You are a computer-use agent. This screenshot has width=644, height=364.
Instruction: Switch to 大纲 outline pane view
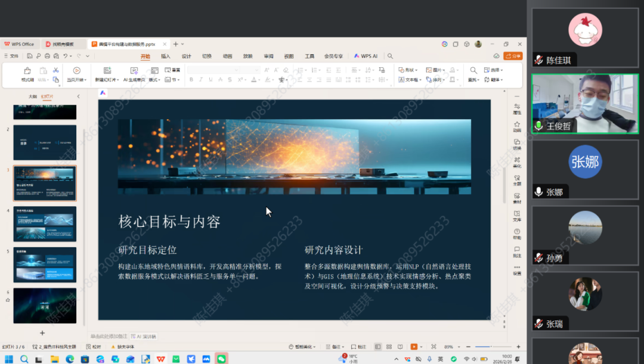(33, 97)
